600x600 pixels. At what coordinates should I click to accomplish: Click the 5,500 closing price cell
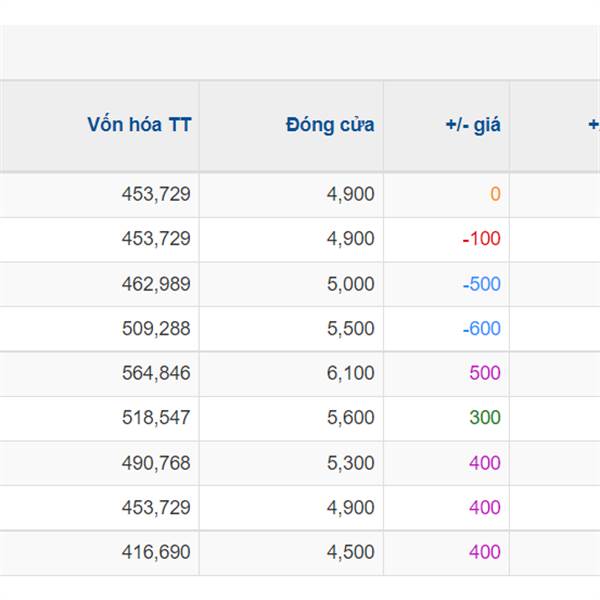[x=350, y=328]
